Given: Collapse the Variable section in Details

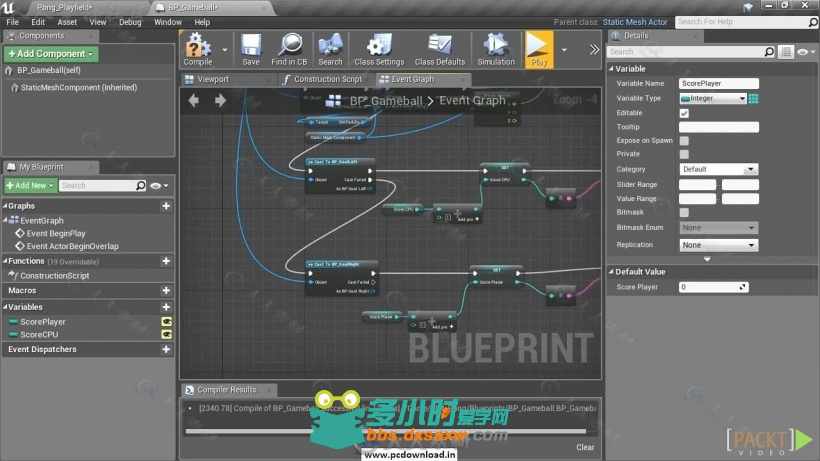Looking at the screenshot, I should 611,69.
